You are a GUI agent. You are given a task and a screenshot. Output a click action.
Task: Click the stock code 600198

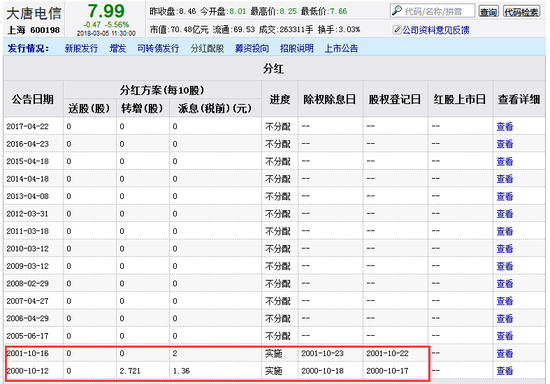pos(45,30)
